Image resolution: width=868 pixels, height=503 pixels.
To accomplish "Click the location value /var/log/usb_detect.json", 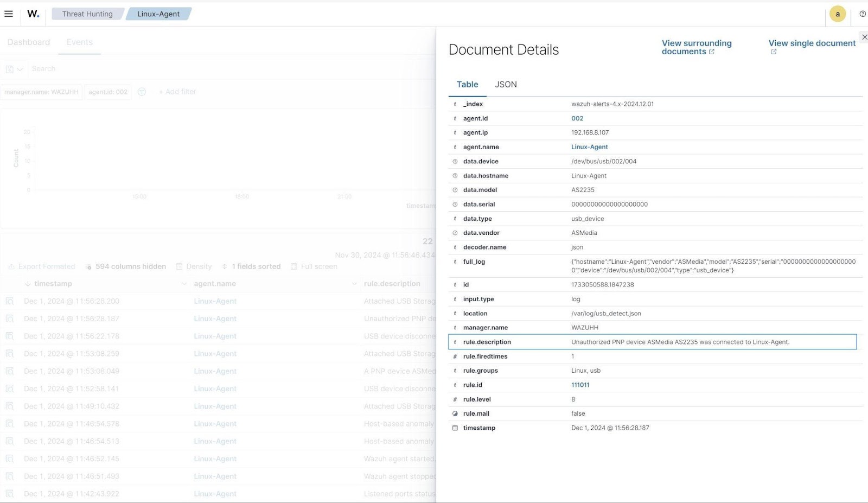I will tap(606, 314).
